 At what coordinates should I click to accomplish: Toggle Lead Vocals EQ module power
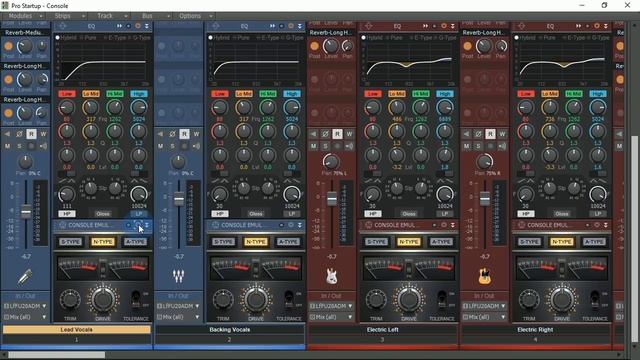[138, 26]
